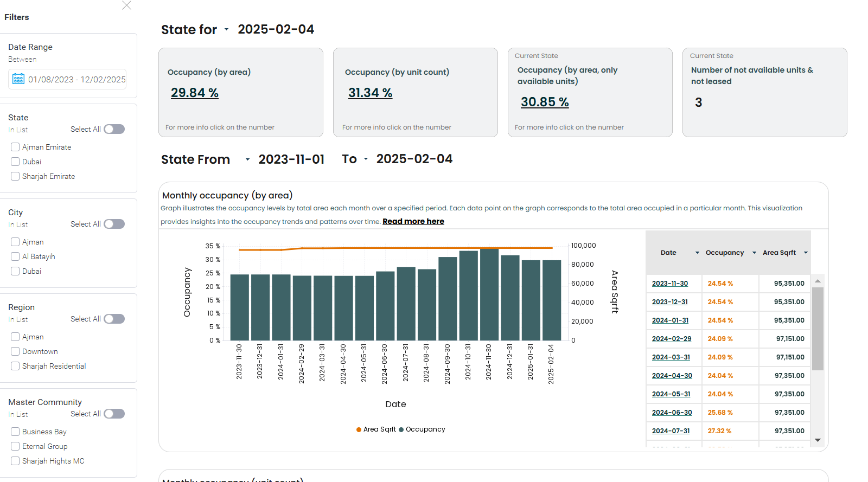Click the Occupancy legend marker
868x482 pixels.
[401, 429]
